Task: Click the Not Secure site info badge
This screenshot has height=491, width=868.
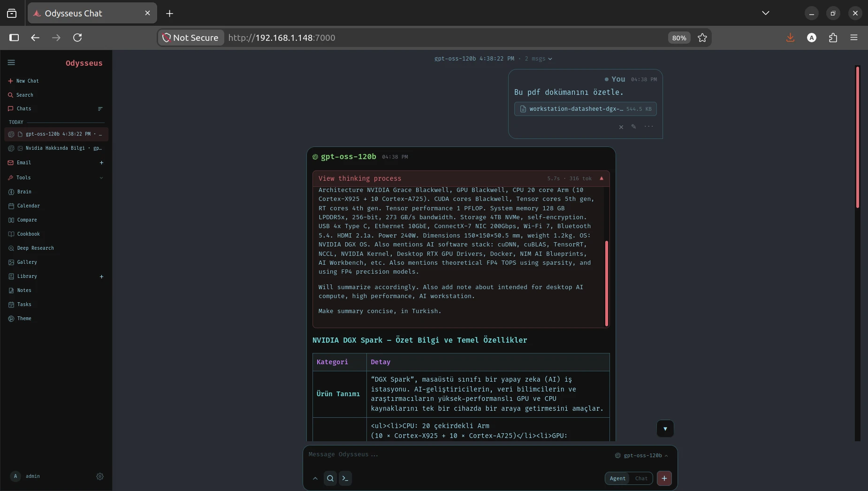Action: coord(190,38)
